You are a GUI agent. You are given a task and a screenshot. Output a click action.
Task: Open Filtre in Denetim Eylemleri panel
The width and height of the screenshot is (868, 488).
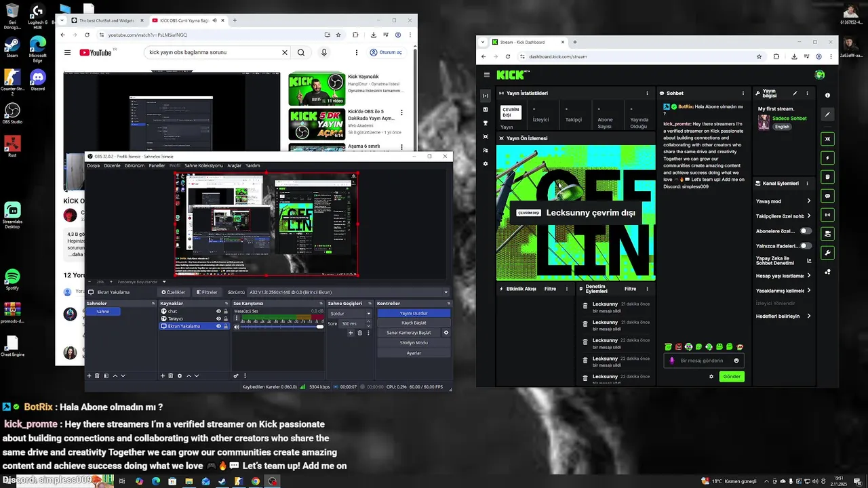point(630,289)
